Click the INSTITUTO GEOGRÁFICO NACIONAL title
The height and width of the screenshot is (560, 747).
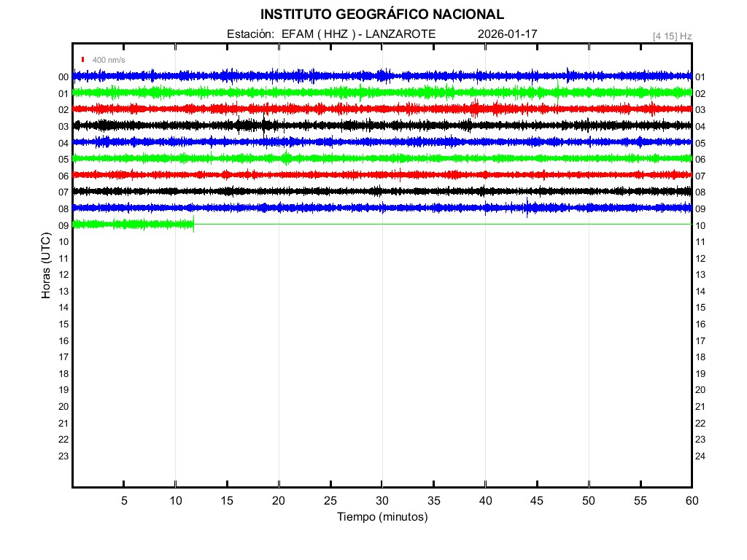coord(382,14)
